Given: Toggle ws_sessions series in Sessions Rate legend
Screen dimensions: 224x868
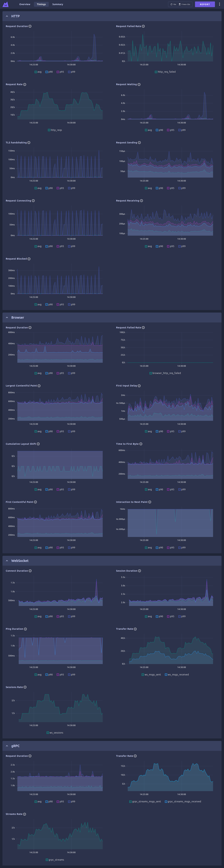Looking at the screenshot, I should 55,733.
